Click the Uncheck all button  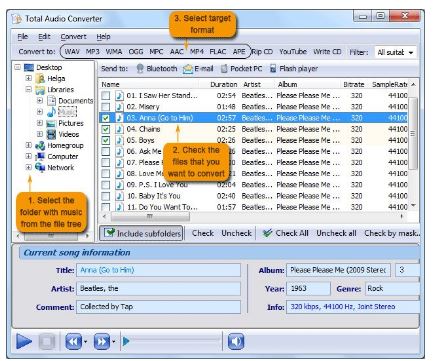point(336,233)
